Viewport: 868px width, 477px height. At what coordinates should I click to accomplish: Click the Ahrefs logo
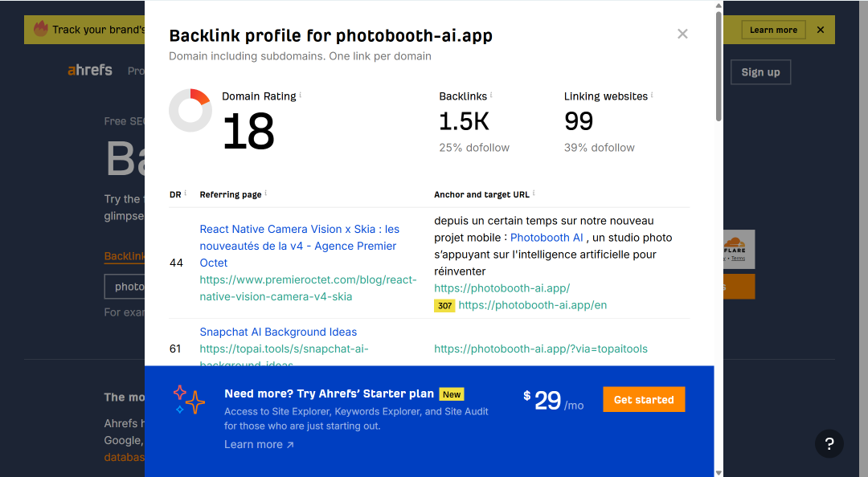point(90,71)
